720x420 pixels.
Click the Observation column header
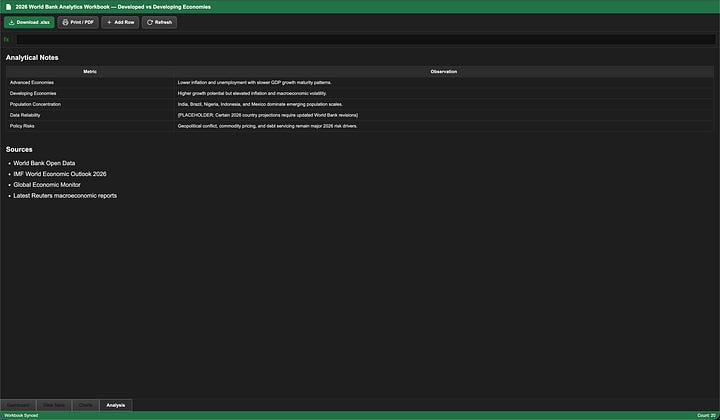point(444,72)
